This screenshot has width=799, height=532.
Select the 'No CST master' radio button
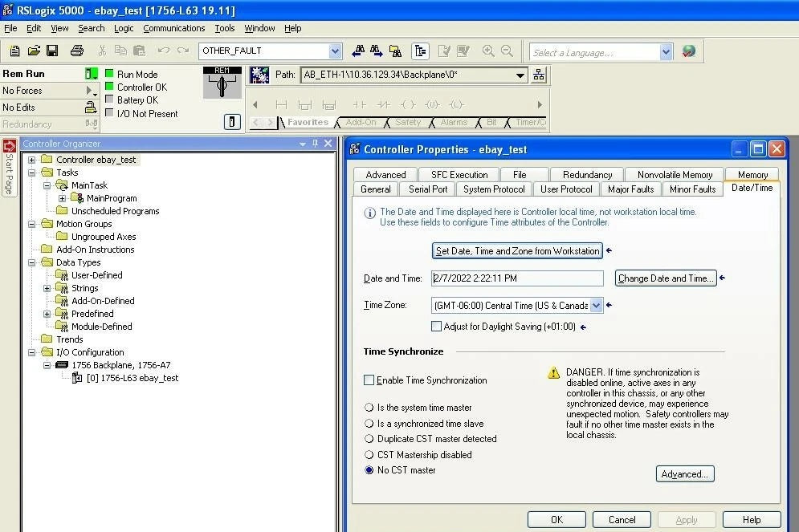pos(369,470)
